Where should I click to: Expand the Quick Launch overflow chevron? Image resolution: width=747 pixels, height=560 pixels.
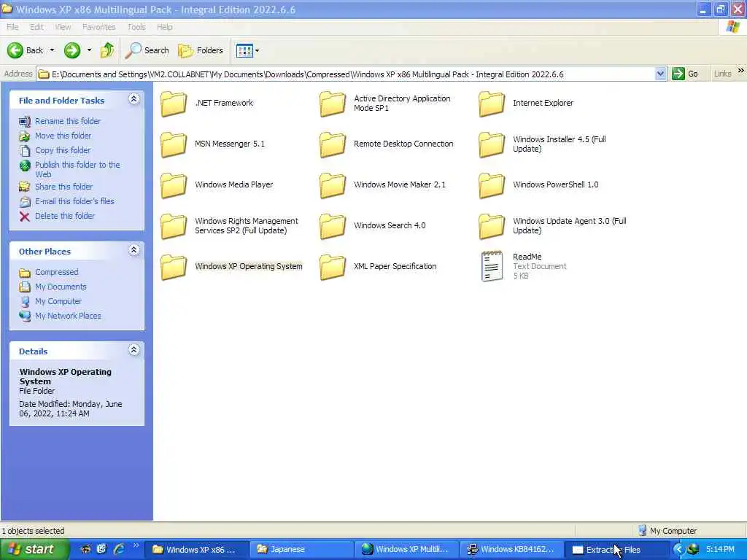(136, 545)
